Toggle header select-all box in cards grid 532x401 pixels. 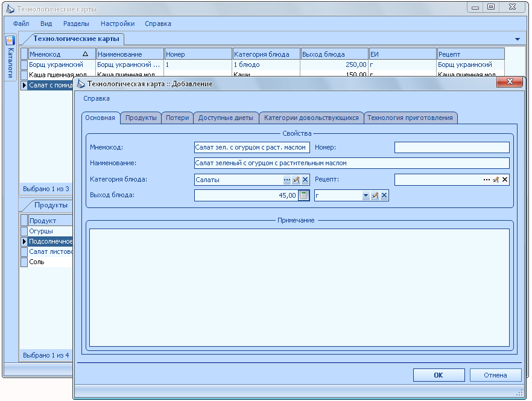click(24, 54)
